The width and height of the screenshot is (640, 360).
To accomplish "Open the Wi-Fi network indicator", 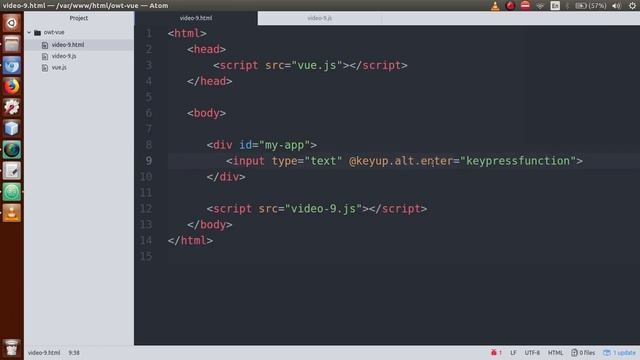I will tap(540, 6).
